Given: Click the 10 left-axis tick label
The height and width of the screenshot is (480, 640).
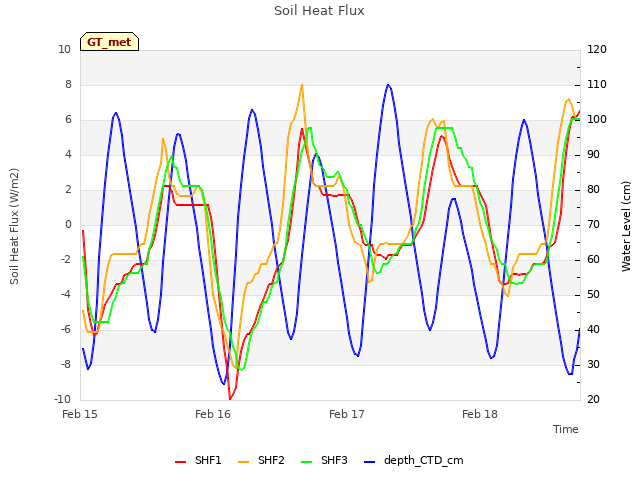Looking at the screenshot, I should [x=64, y=49].
